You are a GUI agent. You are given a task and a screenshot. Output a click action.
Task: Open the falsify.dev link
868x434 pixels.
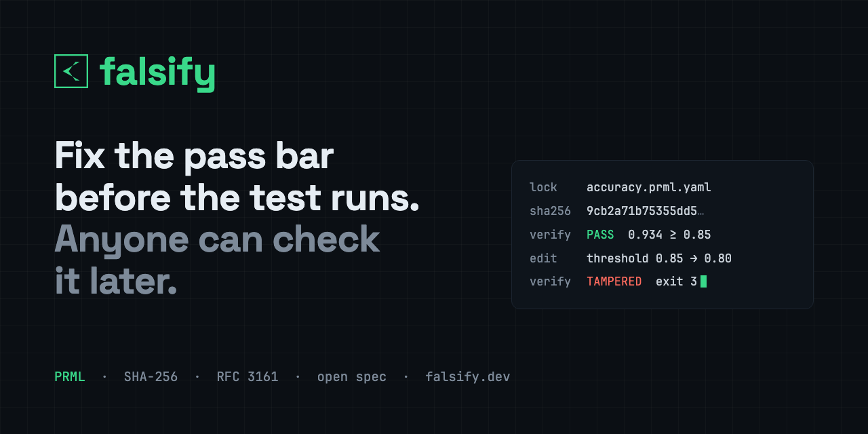(468, 377)
